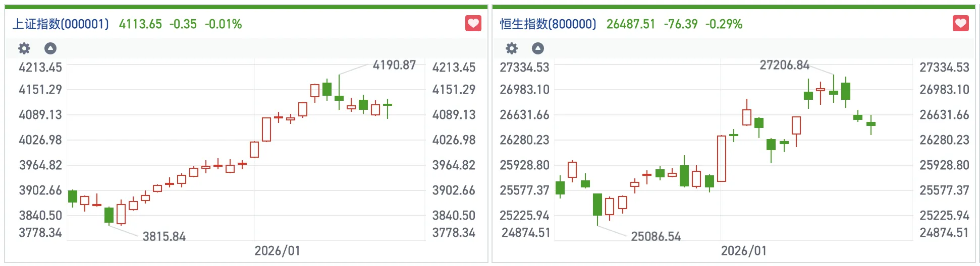This screenshot has height=266, width=980.
Task: Click the 4190.87 high label on 上证 chart
Action: [x=394, y=65]
